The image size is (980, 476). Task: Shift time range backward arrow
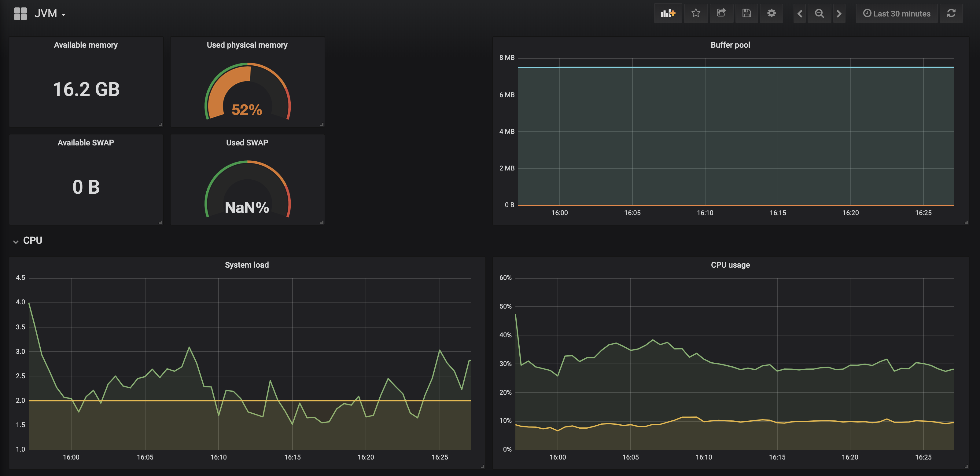coord(800,14)
